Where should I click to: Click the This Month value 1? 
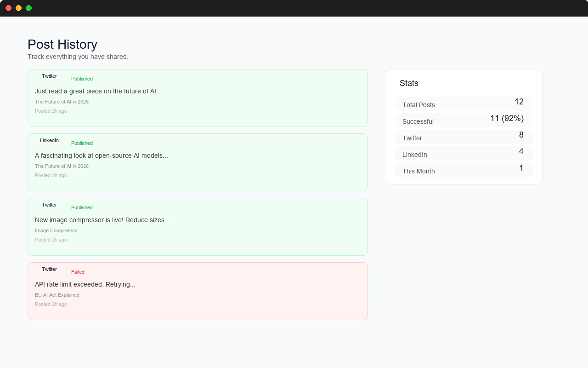[521, 168]
